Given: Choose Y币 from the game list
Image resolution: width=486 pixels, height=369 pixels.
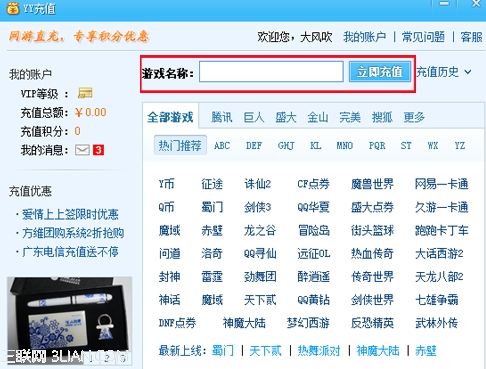Looking at the screenshot, I should point(166,184).
